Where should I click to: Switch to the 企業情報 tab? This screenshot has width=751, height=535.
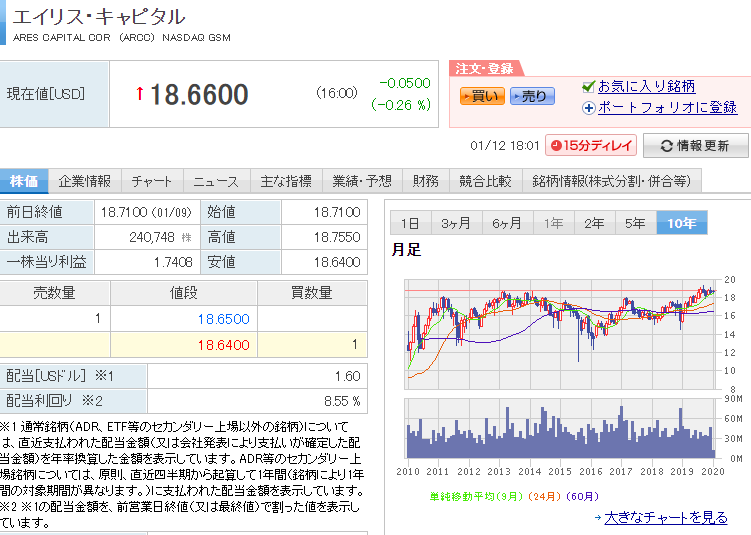(85, 181)
